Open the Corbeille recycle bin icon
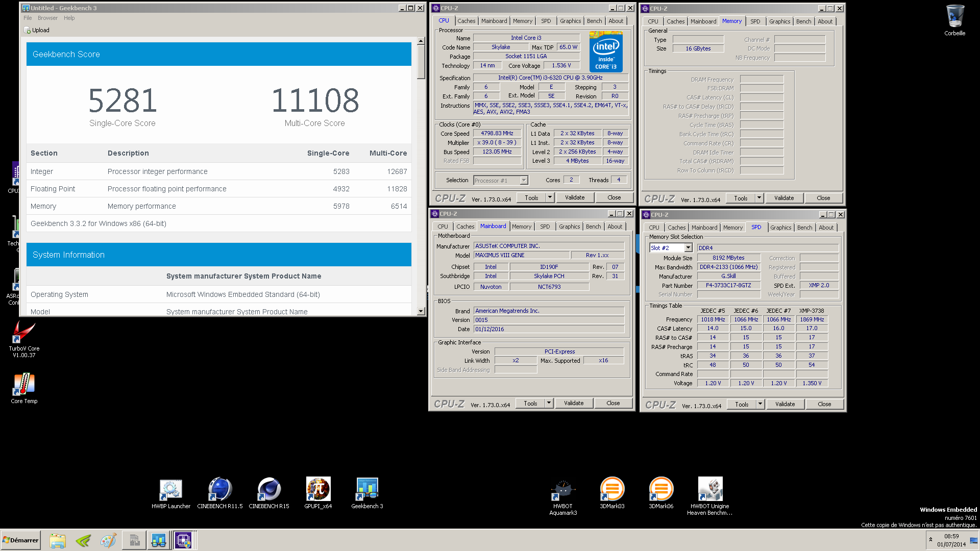 click(954, 20)
